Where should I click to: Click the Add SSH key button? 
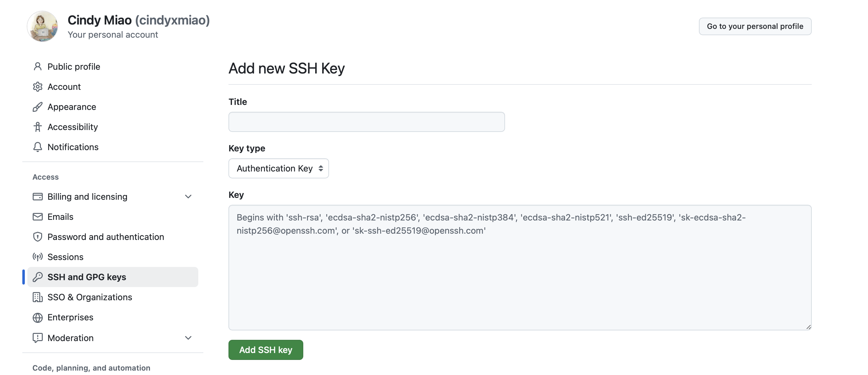point(266,350)
